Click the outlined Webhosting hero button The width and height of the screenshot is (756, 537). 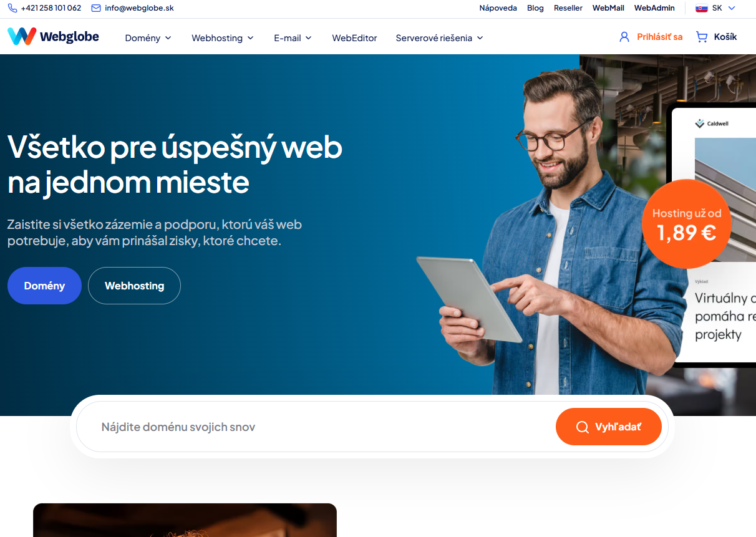[x=134, y=286]
